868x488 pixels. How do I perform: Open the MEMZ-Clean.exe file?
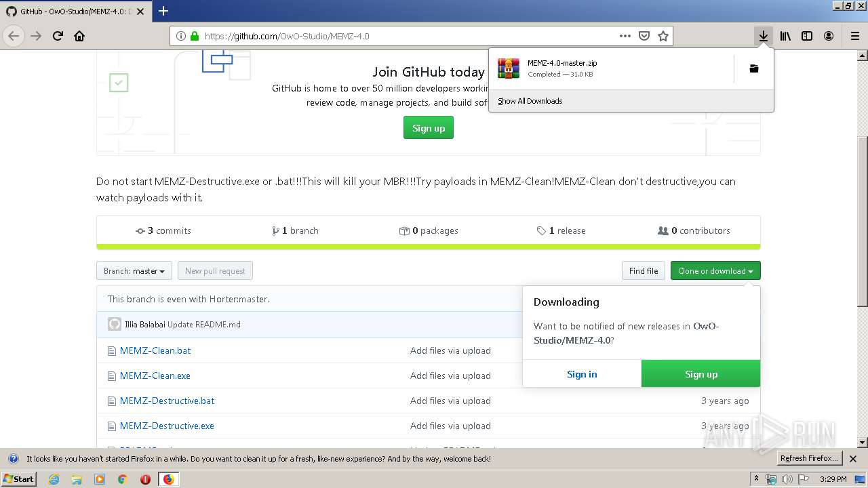[155, 375]
